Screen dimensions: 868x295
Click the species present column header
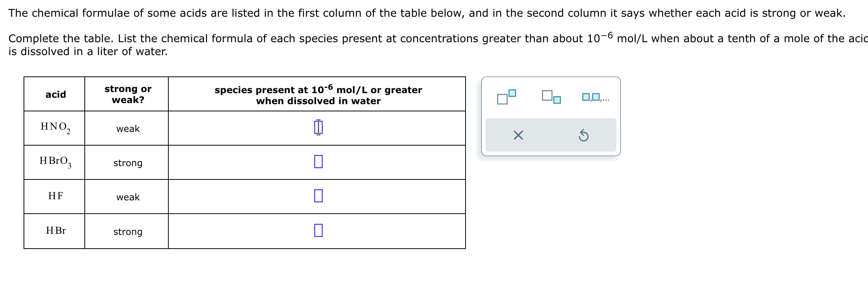click(x=318, y=95)
